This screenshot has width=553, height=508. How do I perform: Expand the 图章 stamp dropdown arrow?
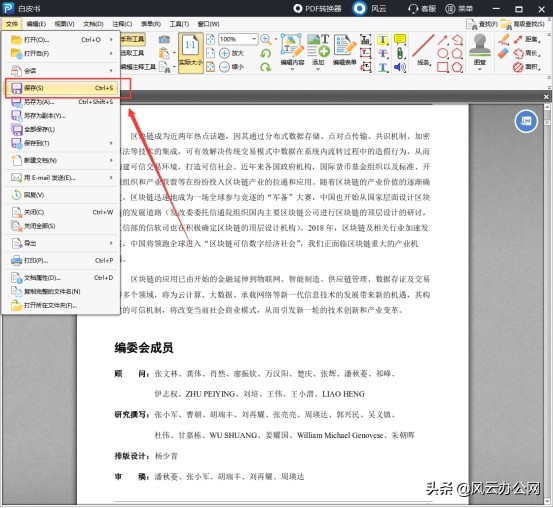click(x=480, y=69)
